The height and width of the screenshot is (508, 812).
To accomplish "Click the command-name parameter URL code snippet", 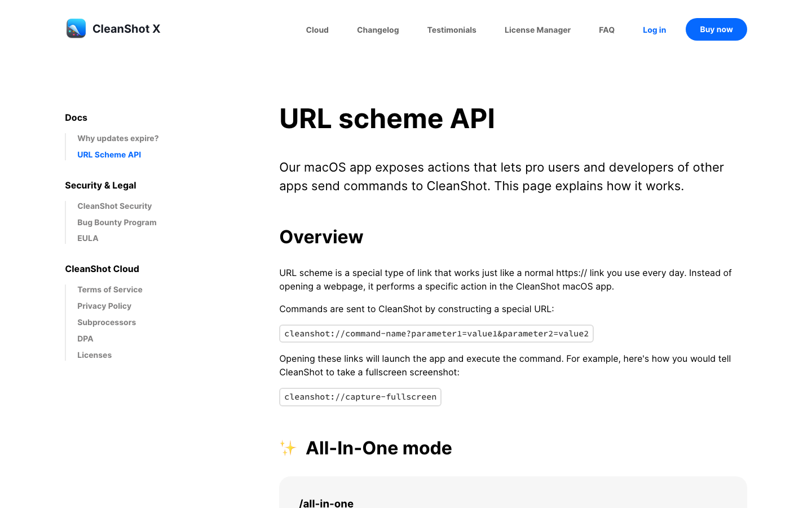I will click(436, 334).
